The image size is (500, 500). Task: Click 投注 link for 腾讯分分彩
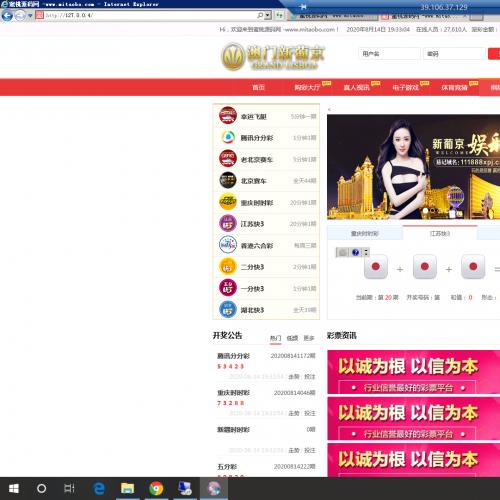[x=309, y=377]
